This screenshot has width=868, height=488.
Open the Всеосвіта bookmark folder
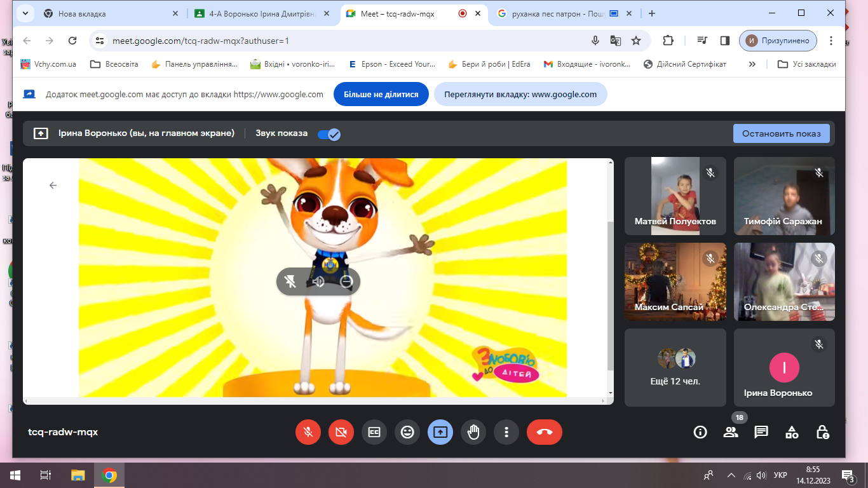pos(114,64)
